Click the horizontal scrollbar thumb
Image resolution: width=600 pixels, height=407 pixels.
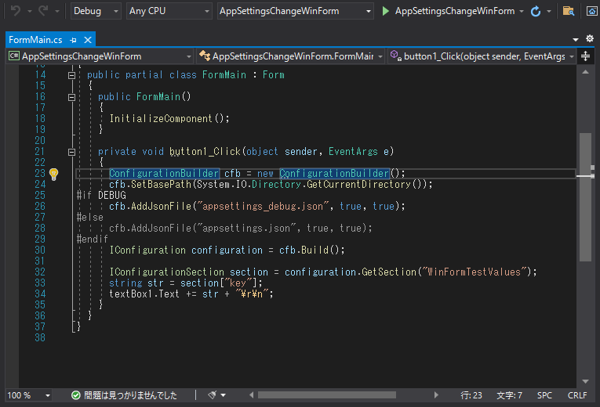pyautogui.click(x=327, y=395)
